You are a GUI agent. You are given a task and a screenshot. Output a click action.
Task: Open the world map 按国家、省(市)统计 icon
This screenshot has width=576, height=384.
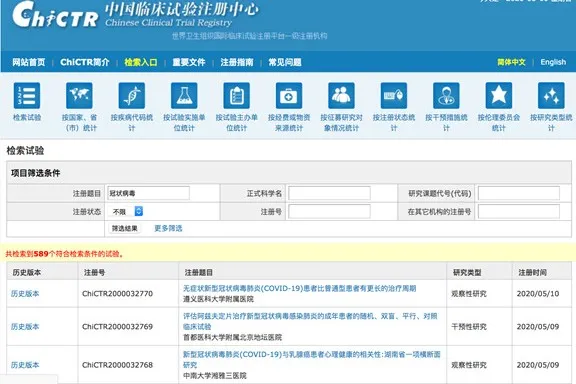[x=79, y=96]
